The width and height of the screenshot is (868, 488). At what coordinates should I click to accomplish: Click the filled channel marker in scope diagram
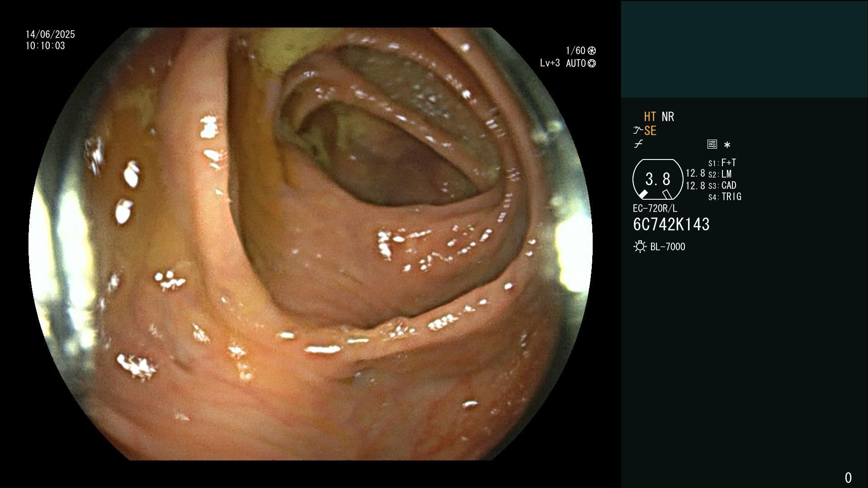coord(643,194)
